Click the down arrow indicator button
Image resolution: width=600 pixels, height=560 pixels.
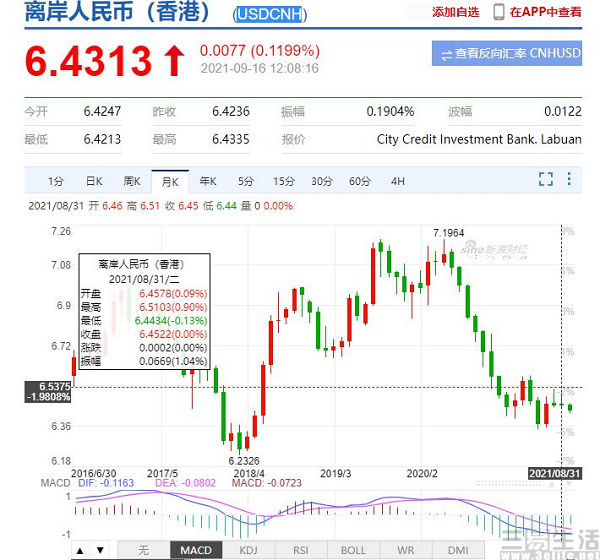point(100,551)
